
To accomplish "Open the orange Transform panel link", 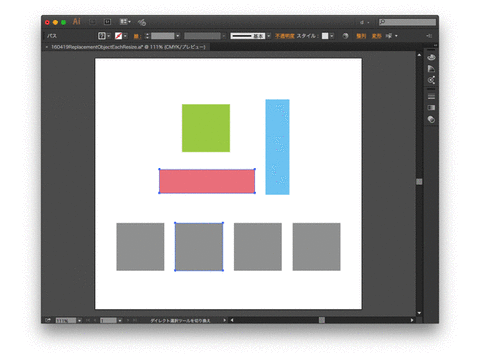I will (x=377, y=36).
